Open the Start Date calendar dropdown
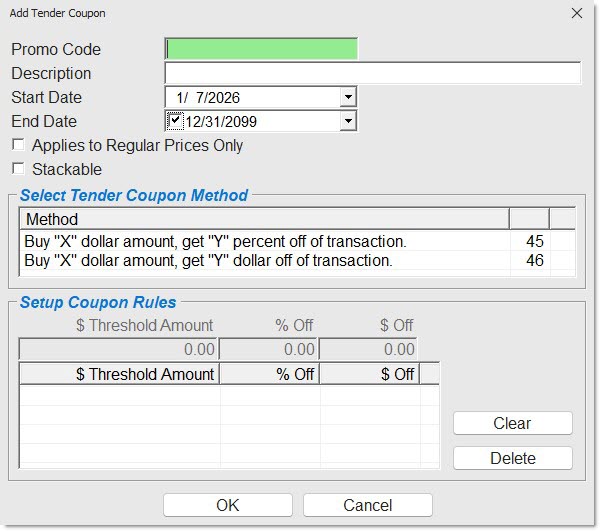The image size is (600, 531). [x=348, y=97]
